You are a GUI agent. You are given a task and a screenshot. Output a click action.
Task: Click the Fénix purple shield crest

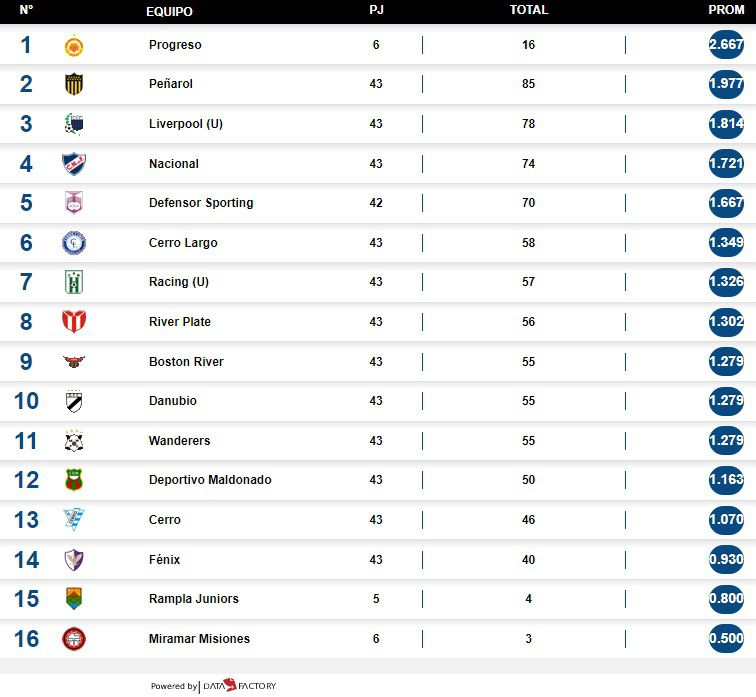coord(74,560)
